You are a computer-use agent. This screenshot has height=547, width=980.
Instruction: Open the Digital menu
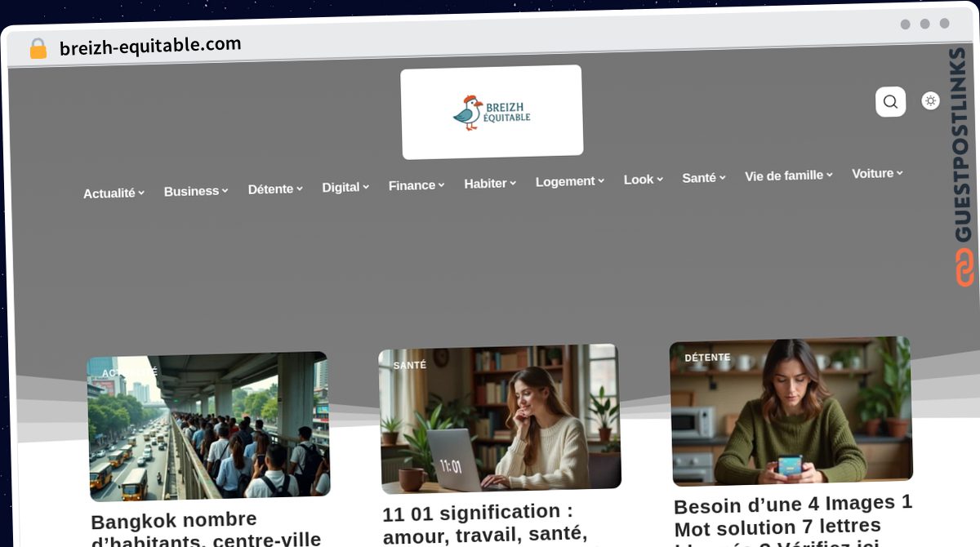pyautogui.click(x=345, y=187)
